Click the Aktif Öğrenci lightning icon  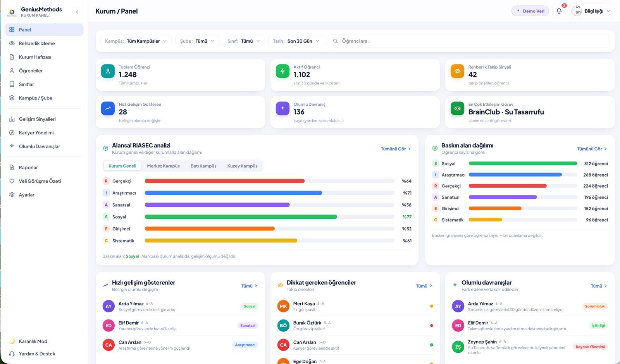282,71
